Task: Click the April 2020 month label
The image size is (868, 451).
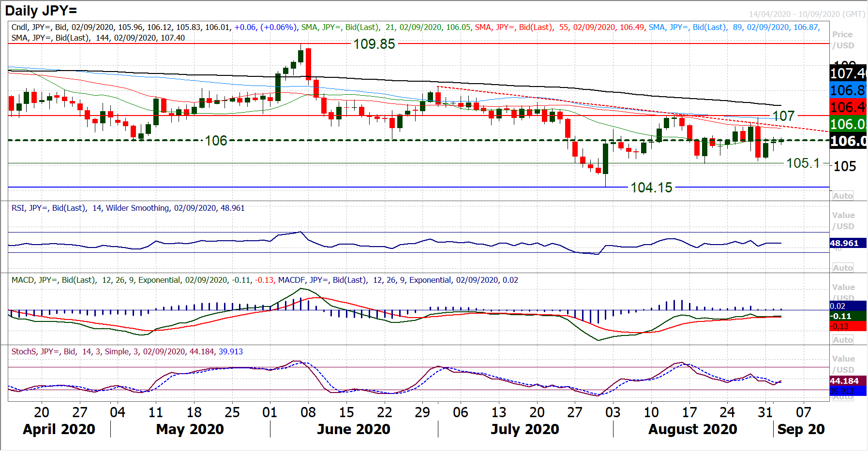Action: (59, 429)
